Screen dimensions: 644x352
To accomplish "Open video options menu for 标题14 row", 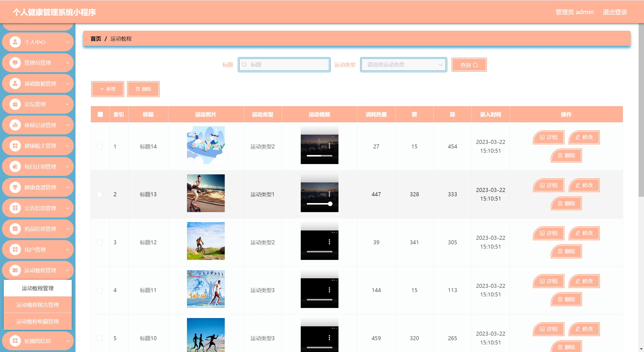I will [x=329, y=146].
